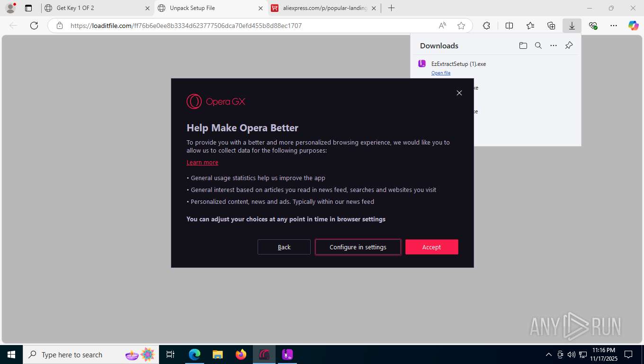View site information lock icon
This screenshot has height=364, width=644.
pyautogui.click(x=60, y=26)
